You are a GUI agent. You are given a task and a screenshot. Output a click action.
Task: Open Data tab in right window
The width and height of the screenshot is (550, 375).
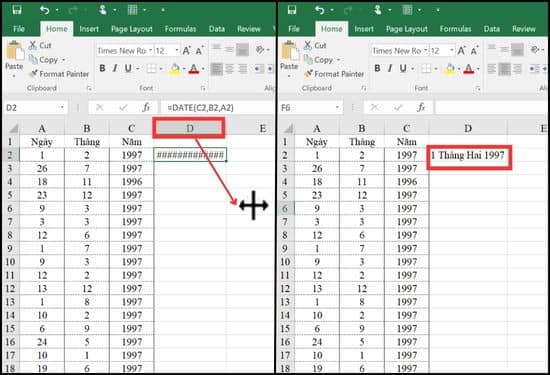pos(491,29)
